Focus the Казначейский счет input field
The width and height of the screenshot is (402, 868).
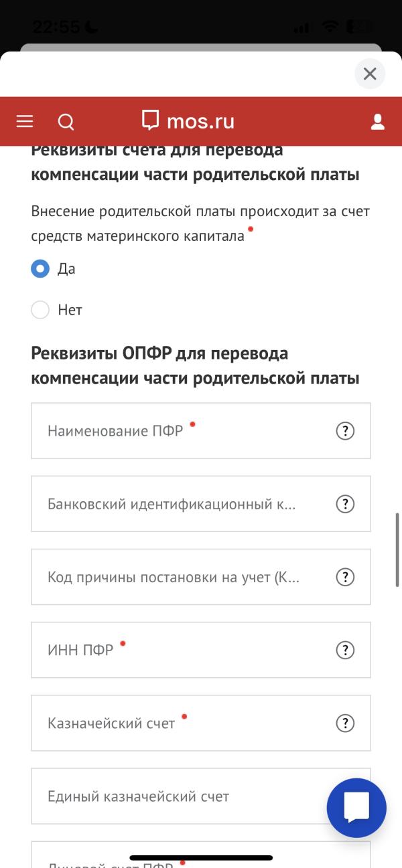(201, 723)
